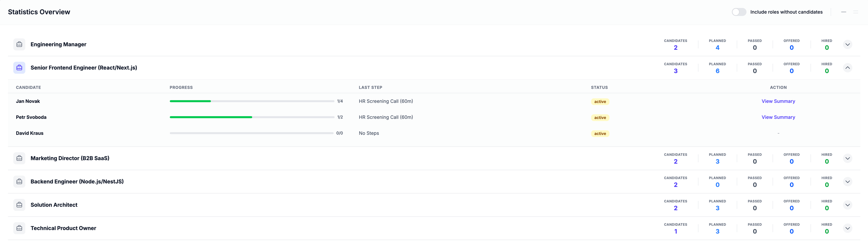Click the Marketing Director briefcase icon

tap(19, 158)
